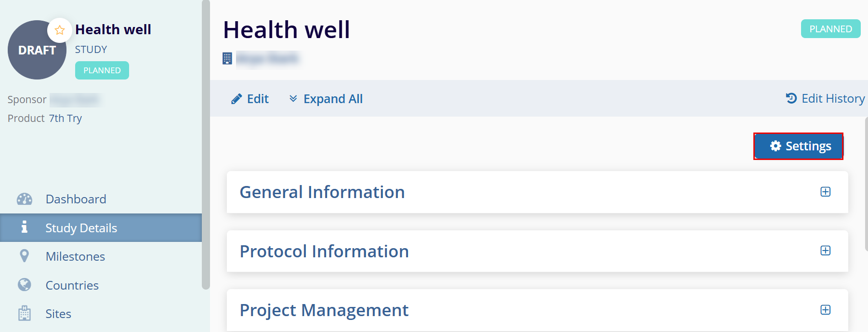Click the Study Details info icon
868x332 pixels.
(24, 227)
